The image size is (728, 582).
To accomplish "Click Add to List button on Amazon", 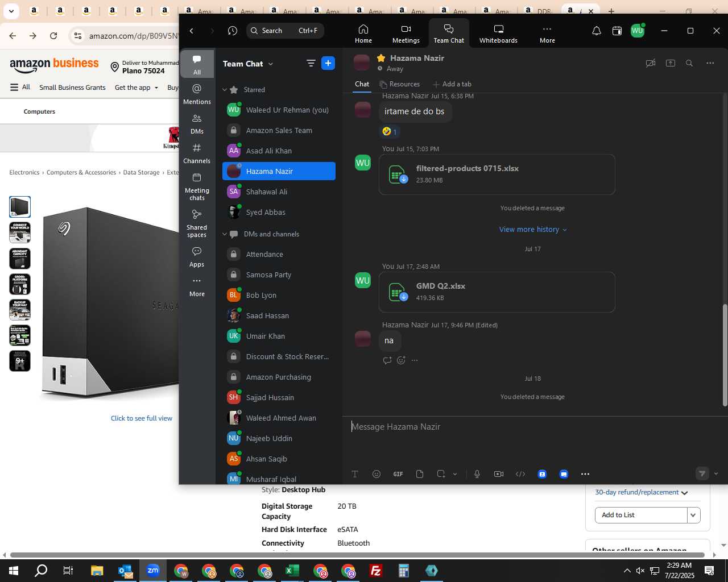I will pyautogui.click(x=641, y=515).
